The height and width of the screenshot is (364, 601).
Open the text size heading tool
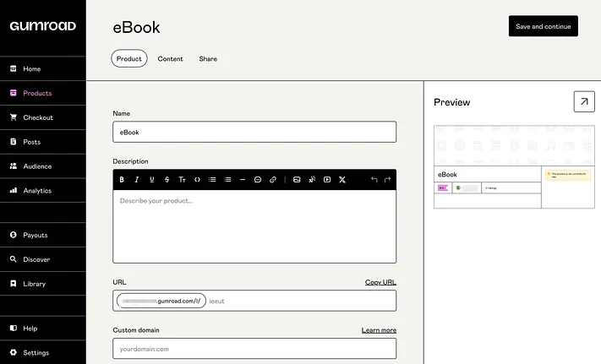pos(182,180)
